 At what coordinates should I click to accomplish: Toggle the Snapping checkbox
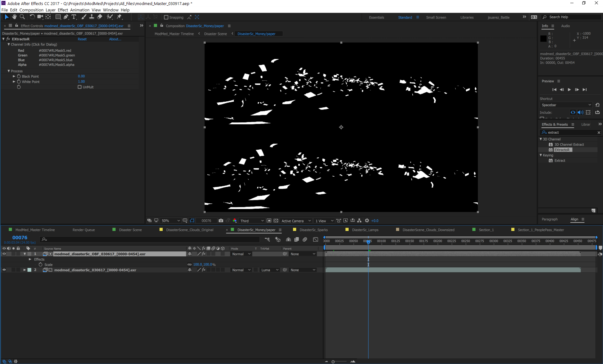166,17
